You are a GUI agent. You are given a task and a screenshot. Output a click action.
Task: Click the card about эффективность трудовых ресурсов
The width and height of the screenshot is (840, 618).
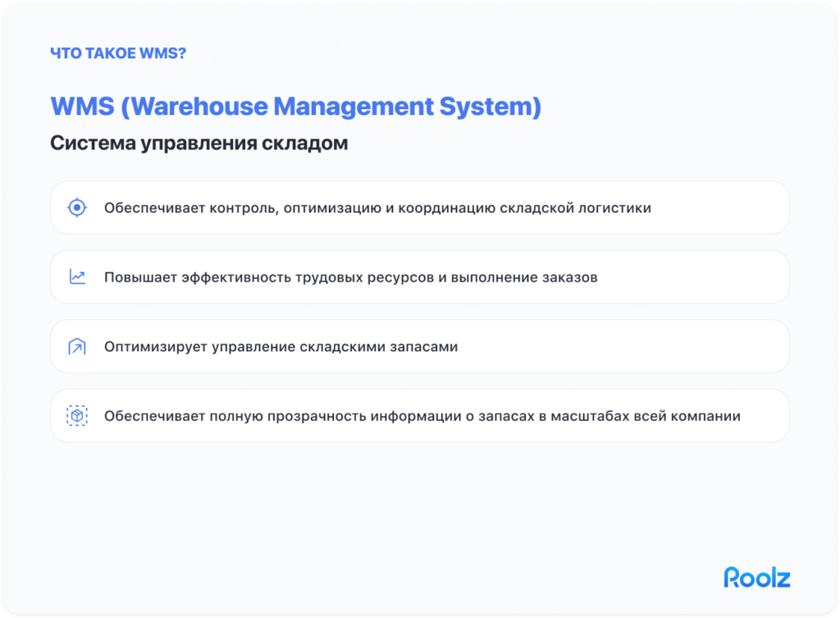[x=420, y=277]
